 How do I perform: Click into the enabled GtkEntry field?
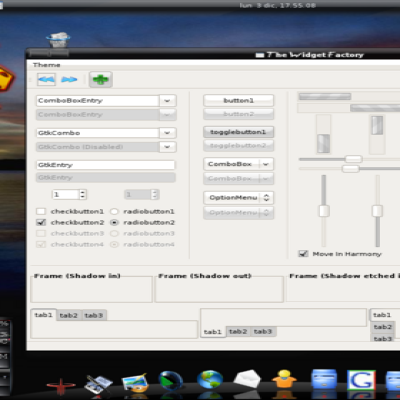coord(106,165)
